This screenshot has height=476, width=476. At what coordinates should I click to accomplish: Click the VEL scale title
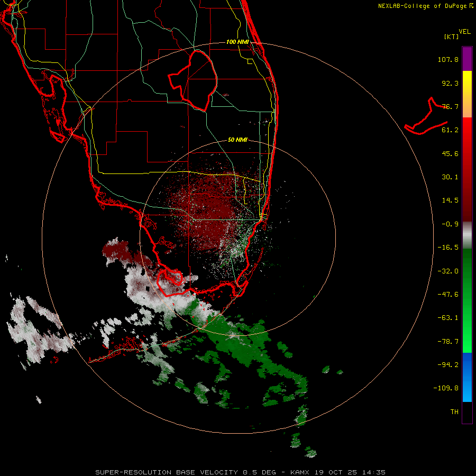click(464, 31)
